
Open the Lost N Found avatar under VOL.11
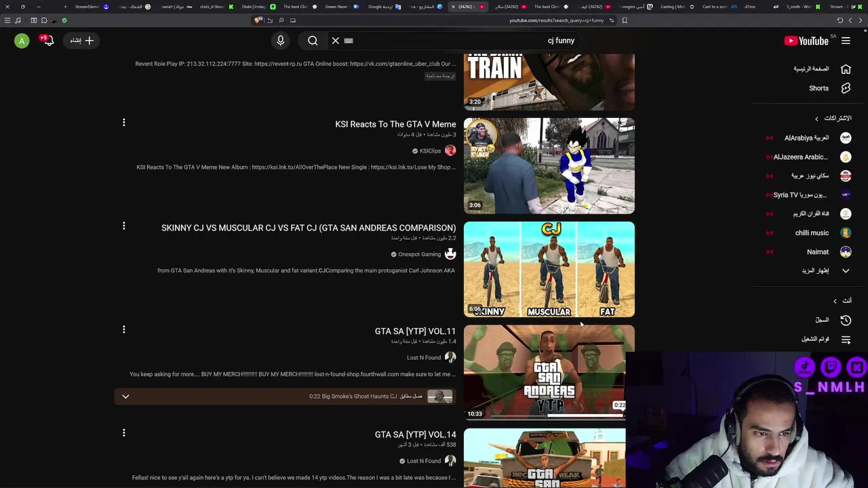[450, 357]
